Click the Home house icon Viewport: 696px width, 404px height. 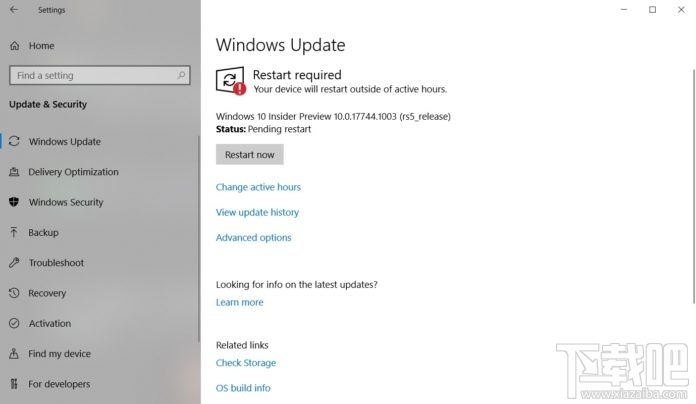click(x=15, y=46)
